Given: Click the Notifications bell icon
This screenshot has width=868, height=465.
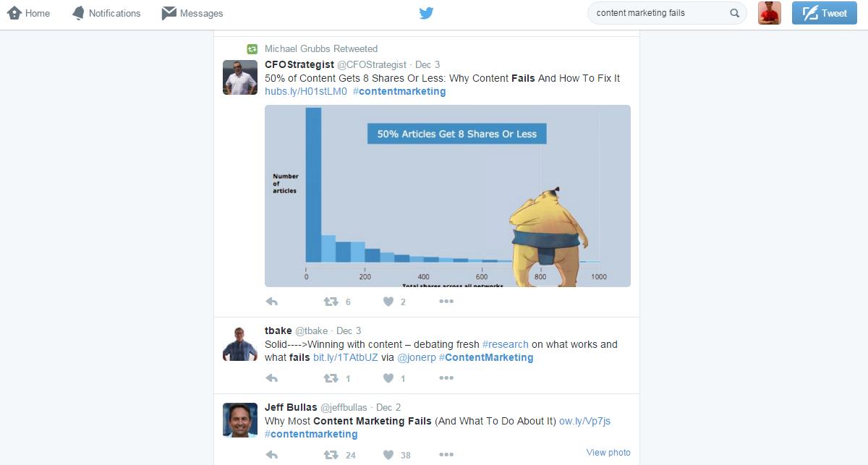Looking at the screenshot, I should (x=78, y=13).
